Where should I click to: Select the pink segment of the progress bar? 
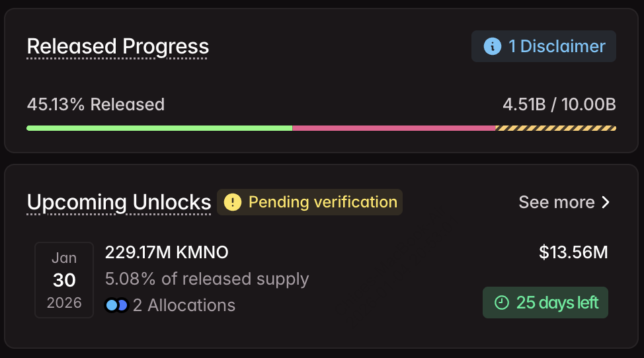click(x=393, y=127)
